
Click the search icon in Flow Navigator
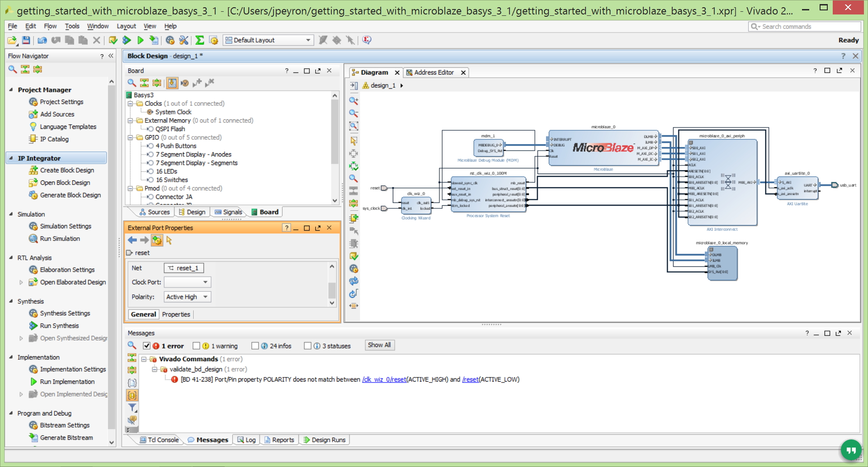pos(13,69)
